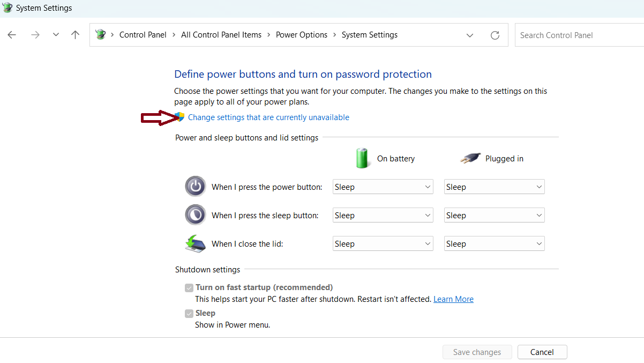The width and height of the screenshot is (644, 363).
Task: Open Power Options in breadcrumb
Action: pyautogui.click(x=301, y=35)
